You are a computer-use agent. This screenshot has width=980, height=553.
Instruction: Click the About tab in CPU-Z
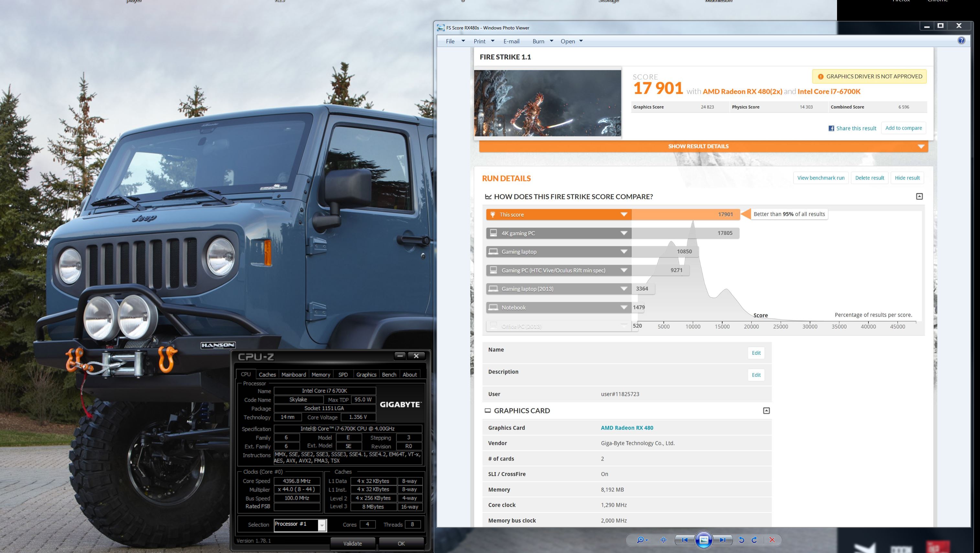(x=409, y=375)
